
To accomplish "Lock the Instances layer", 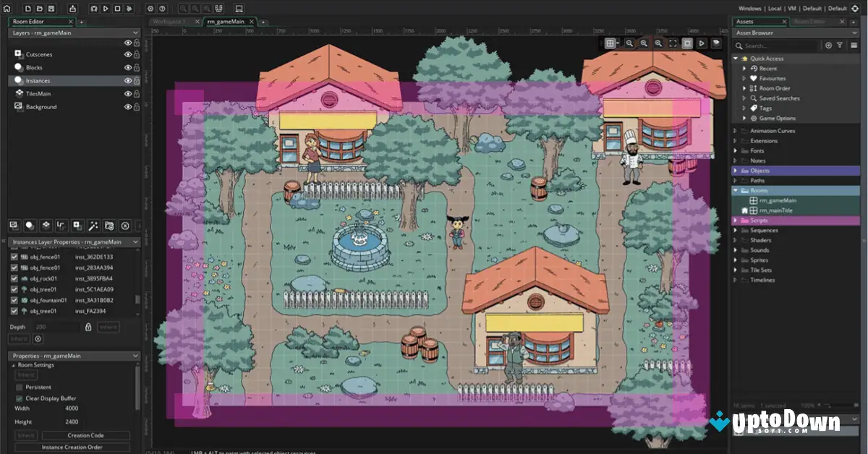I will coord(137,80).
